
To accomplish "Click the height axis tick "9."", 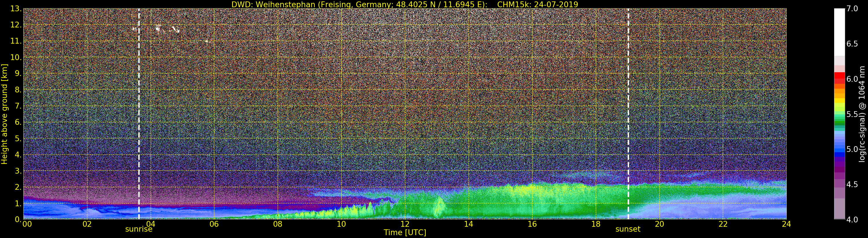I will coord(18,73).
